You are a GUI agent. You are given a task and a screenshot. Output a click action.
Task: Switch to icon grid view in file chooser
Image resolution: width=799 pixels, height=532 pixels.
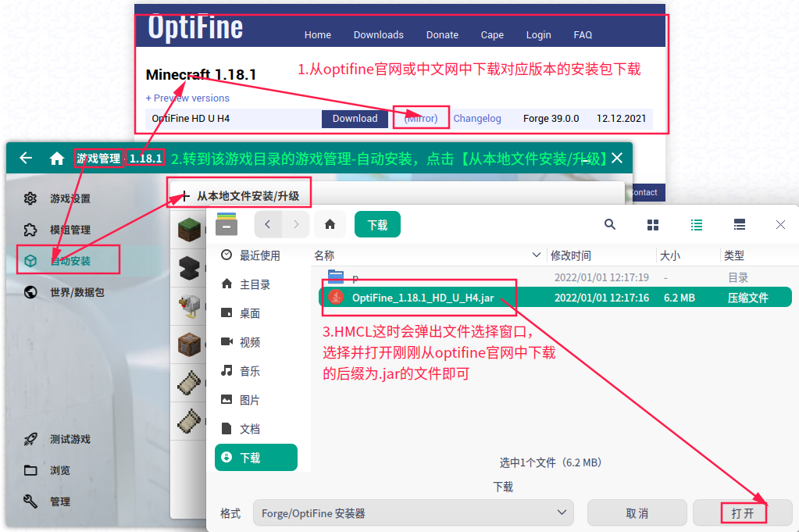coord(653,225)
